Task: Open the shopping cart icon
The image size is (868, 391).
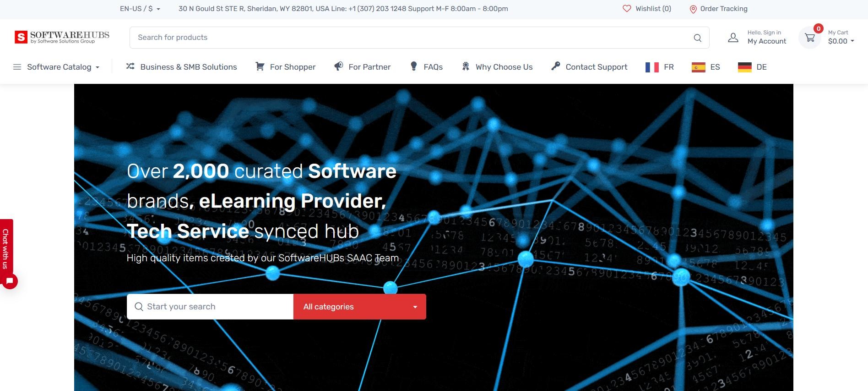Action: coord(809,38)
